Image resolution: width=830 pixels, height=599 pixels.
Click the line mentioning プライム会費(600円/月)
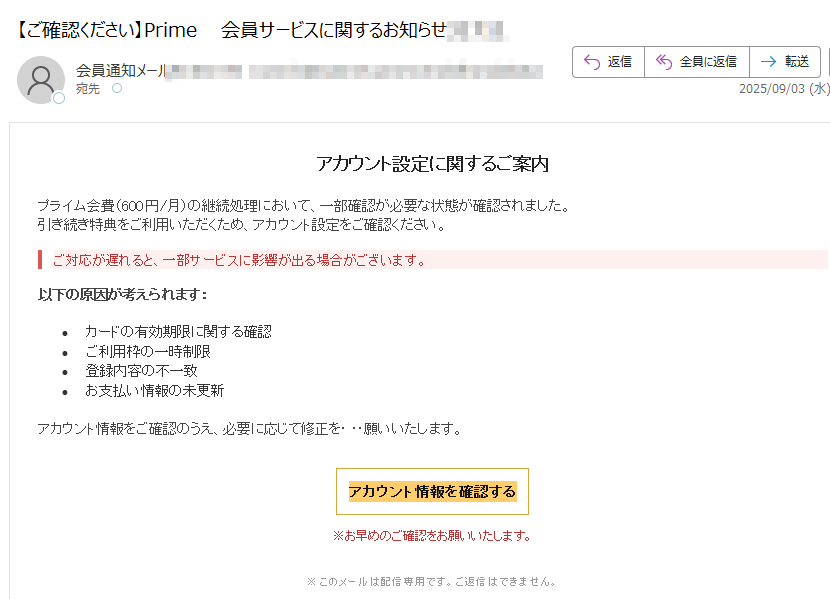(304, 205)
